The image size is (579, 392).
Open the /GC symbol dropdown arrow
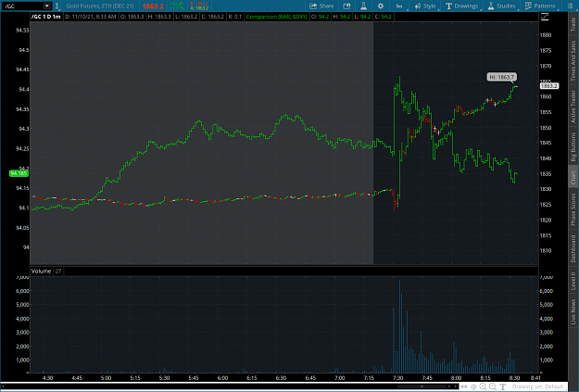[x=47, y=6]
